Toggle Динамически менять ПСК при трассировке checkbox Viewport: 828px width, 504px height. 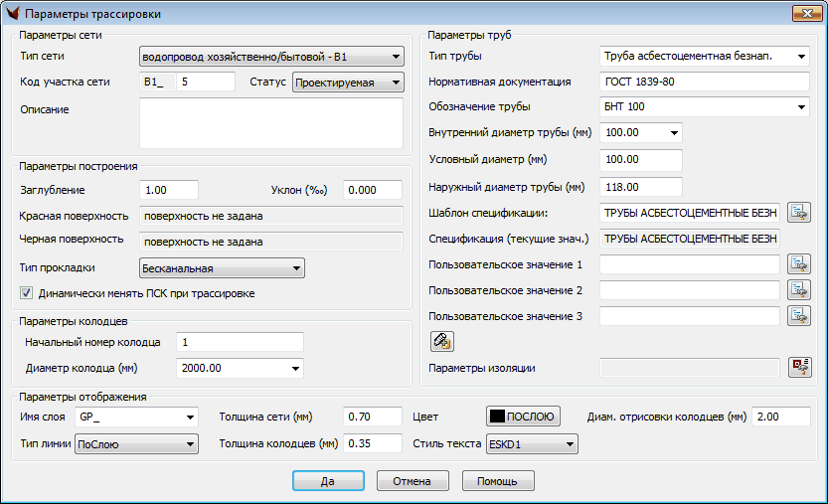click(x=27, y=293)
